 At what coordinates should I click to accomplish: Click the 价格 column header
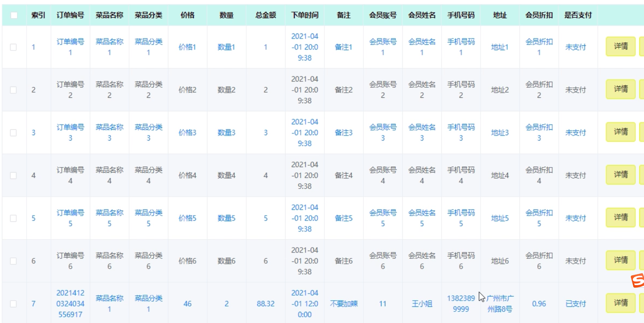coord(187,15)
